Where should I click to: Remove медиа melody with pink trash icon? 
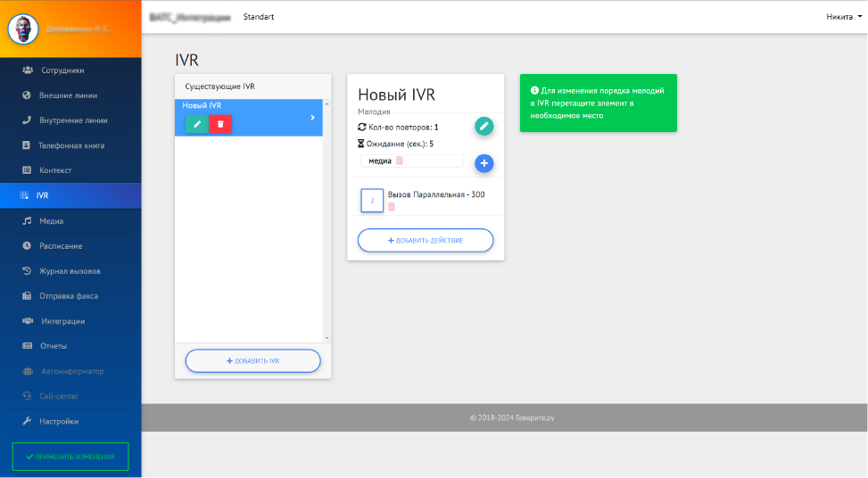point(400,161)
